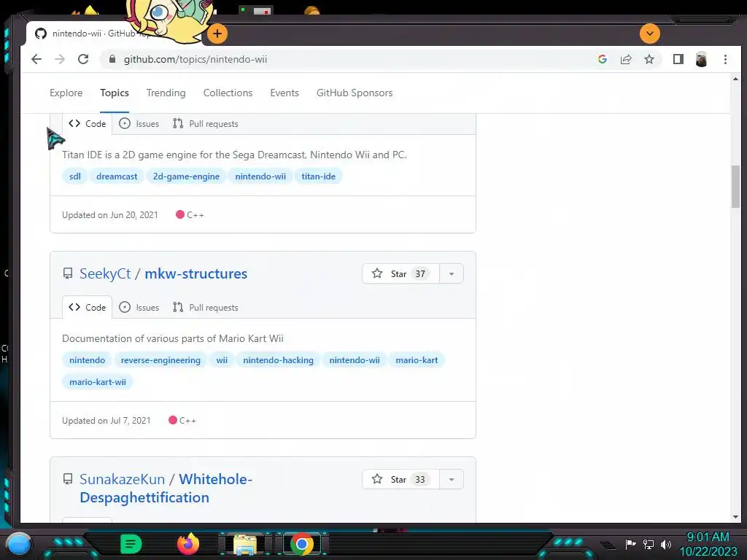Click the share page icon

point(625,59)
